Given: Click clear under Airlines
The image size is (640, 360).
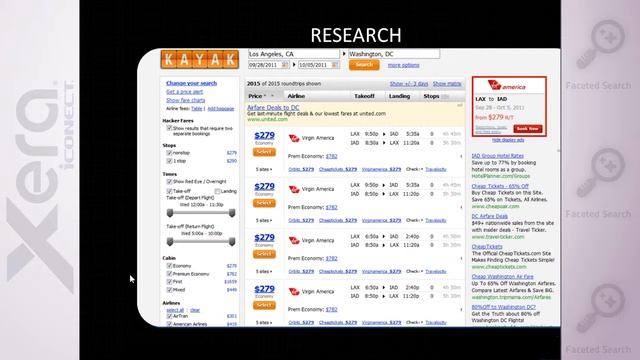Looking at the screenshot, I should [x=195, y=310].
